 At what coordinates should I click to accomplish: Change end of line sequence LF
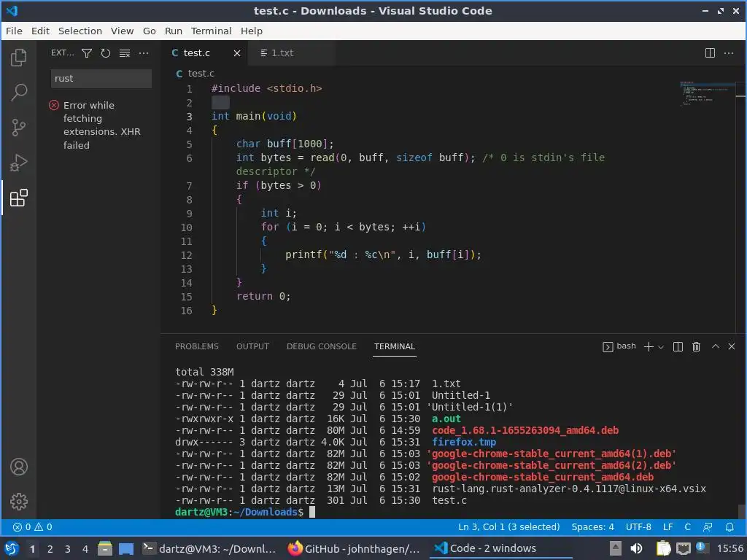(668, 526)
